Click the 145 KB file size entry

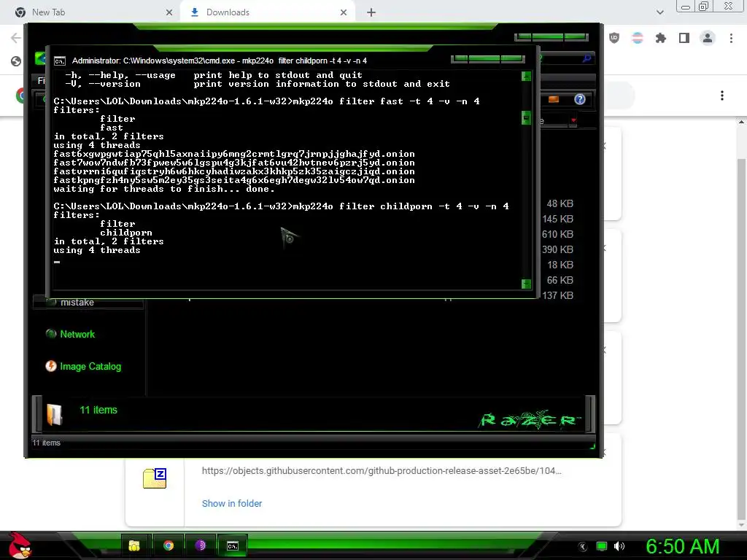point(557,219)
